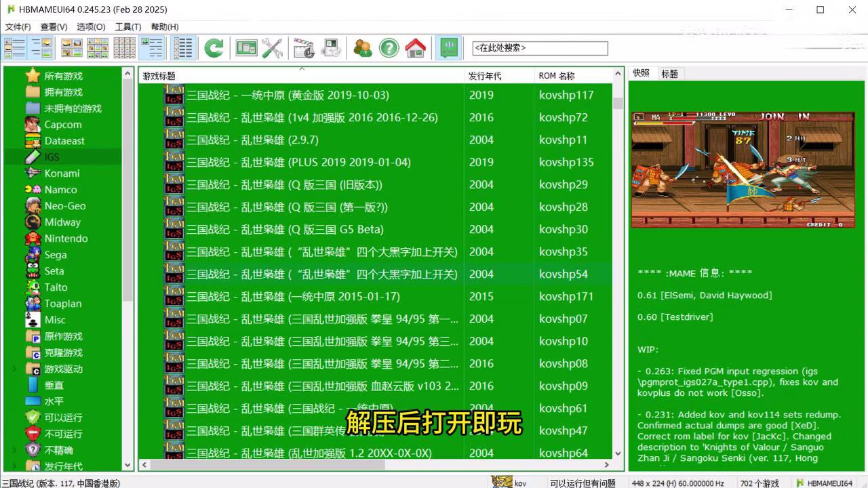Click the 702 个游戏 status bar entry
Screen dimensions: 868x488
click(759, 483)
